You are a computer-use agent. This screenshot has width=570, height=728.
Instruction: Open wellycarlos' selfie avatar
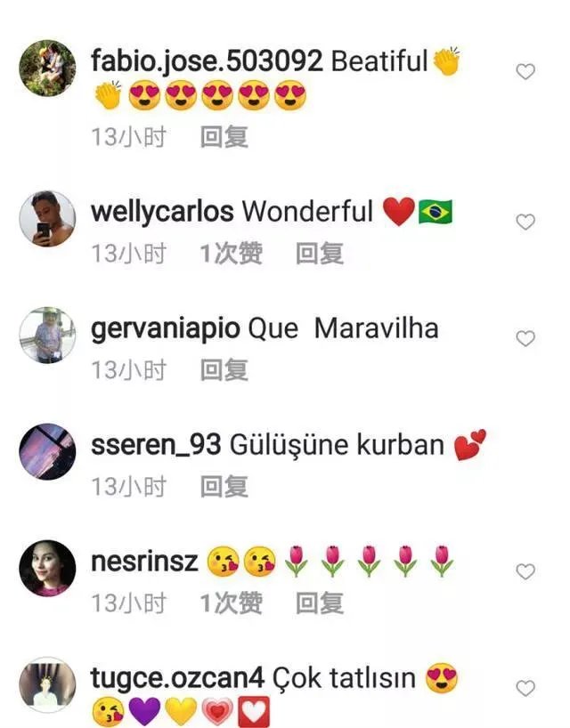[47, 219]
